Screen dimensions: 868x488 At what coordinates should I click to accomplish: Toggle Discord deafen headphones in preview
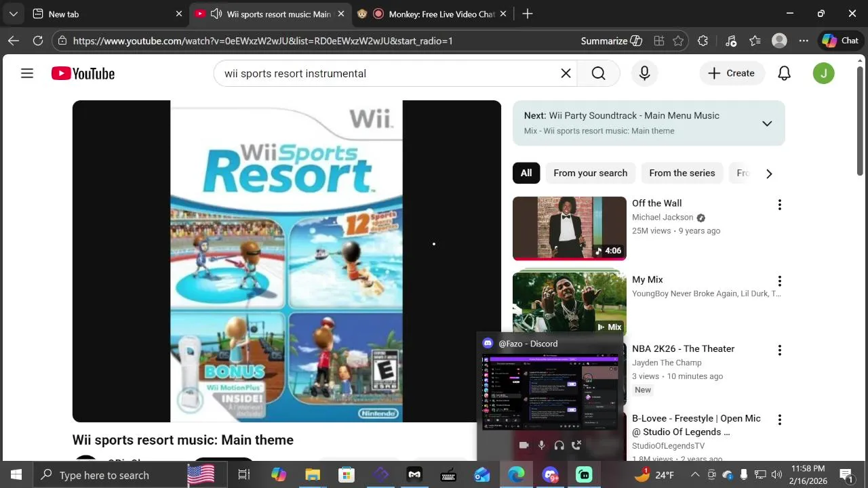[559, 445]
